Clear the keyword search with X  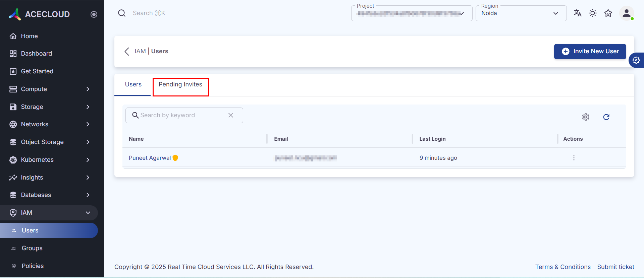(x=231, y=115)
